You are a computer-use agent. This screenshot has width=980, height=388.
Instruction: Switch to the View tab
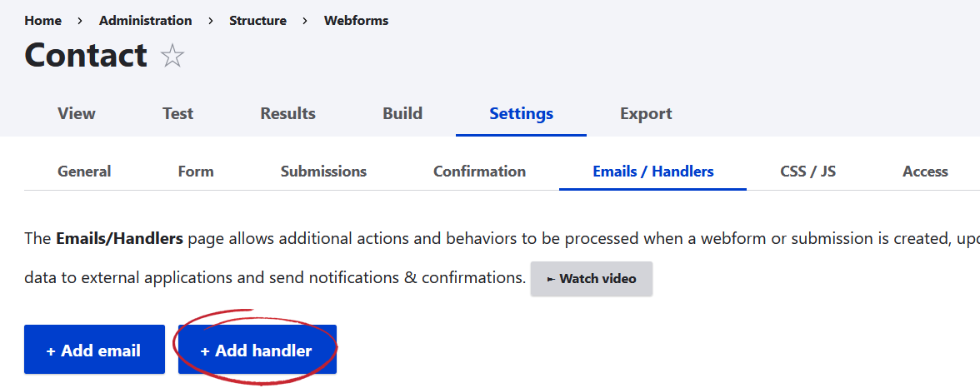[77, 113]
